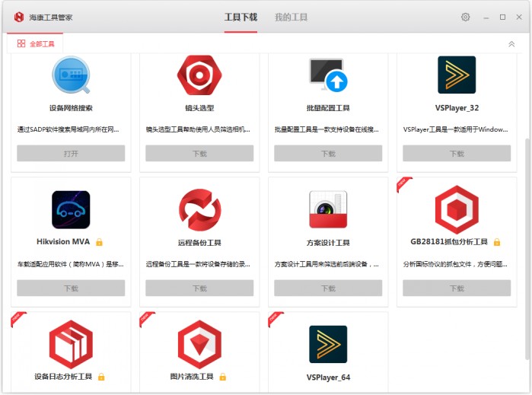Collapse the category panel with double chevron
The width and height of the screenshot is (532, 395).
511,44
